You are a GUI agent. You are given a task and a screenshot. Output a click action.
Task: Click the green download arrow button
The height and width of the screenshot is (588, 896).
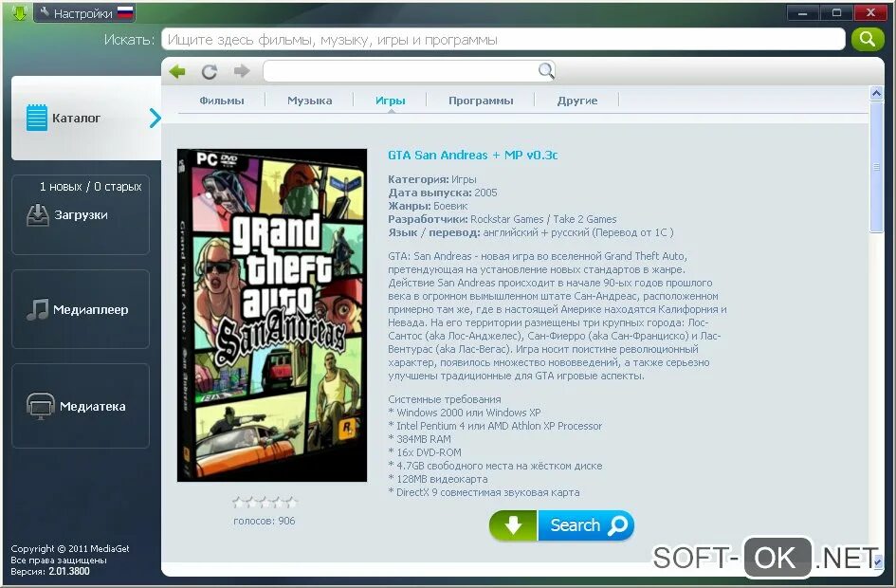[513, 525]
